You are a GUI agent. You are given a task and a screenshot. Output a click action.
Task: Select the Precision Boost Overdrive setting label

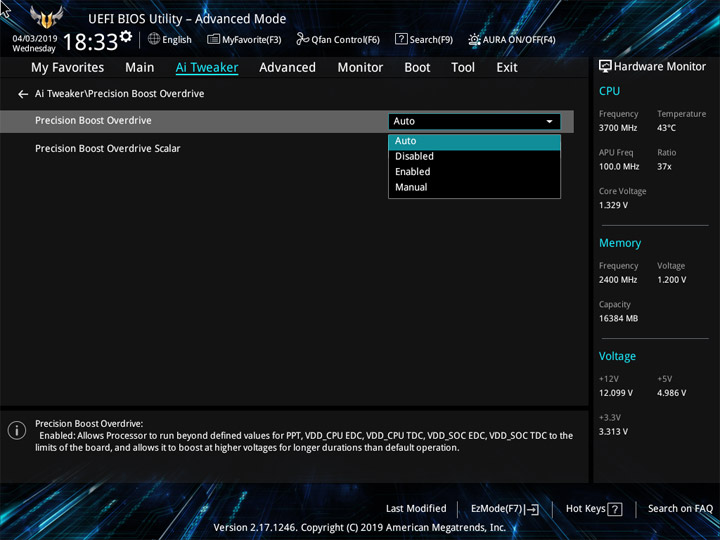coord(93,121)
